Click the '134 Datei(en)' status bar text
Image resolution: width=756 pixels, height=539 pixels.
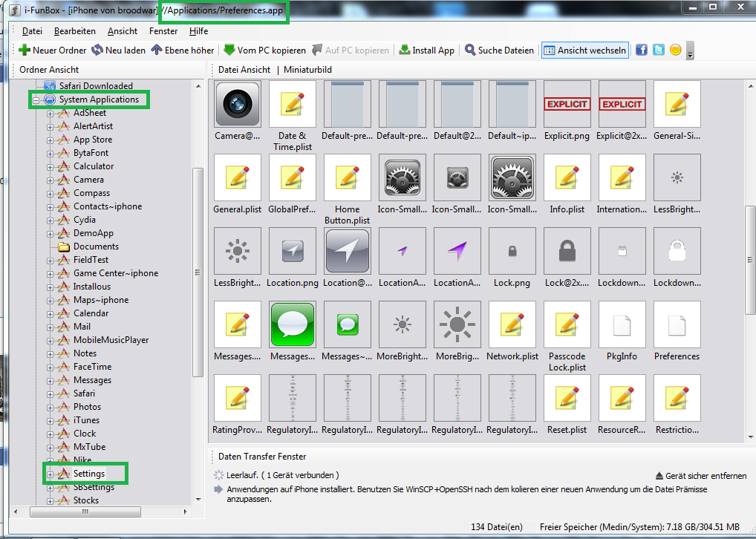pyautogui.click(x=496, y=527)
